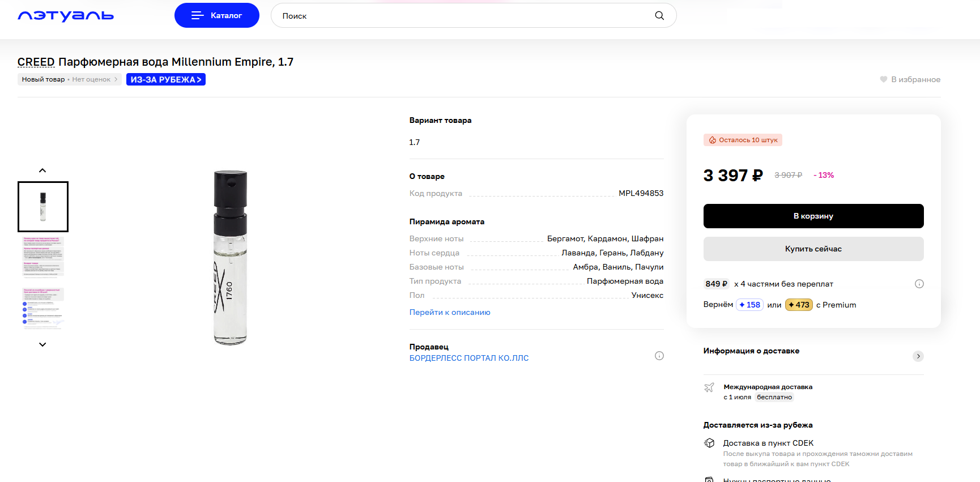Open installment info icon near 4 частями
The height and width of the screenshot is (482, 980).
tap(919, 284)
